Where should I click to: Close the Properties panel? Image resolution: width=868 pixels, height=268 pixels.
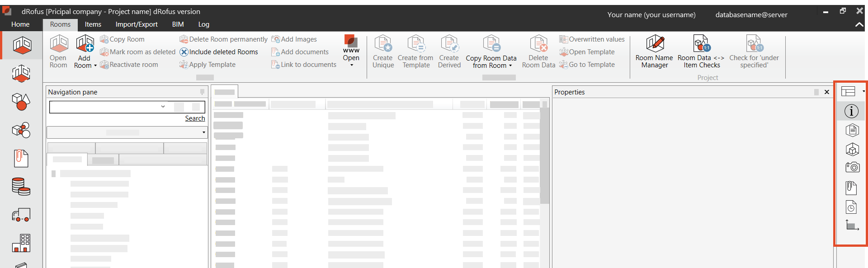click(826, 92)
